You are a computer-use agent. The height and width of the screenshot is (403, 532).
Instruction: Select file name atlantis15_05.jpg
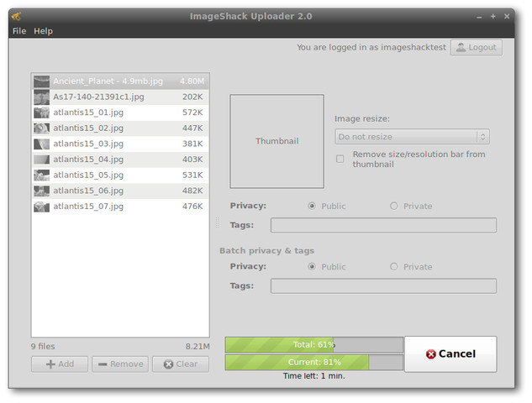click(88, 175)
